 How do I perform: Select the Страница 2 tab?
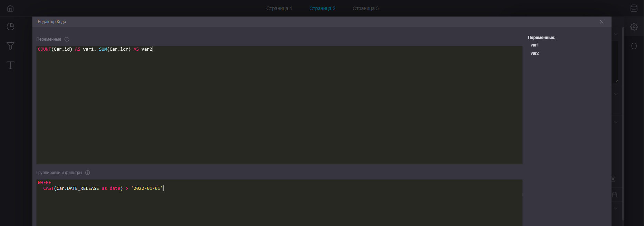322,8
